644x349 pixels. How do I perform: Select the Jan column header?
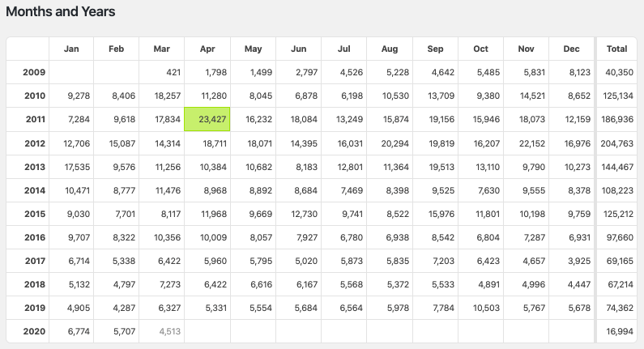pyautogui.click(x=71, y=49)
